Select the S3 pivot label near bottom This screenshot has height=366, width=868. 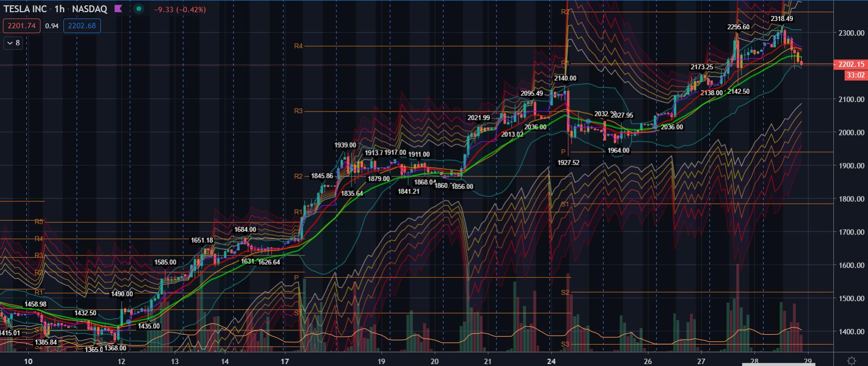click(x=565, y=344)
